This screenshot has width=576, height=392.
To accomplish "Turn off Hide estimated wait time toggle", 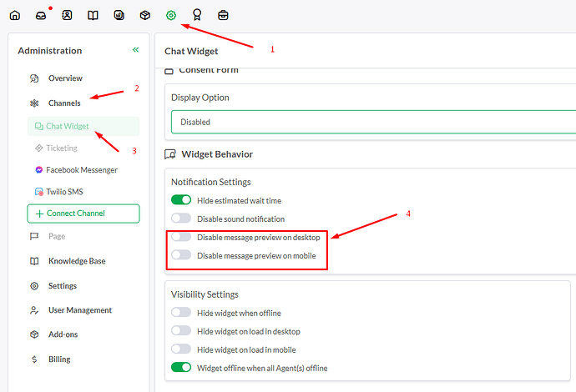I will [181, 200].
